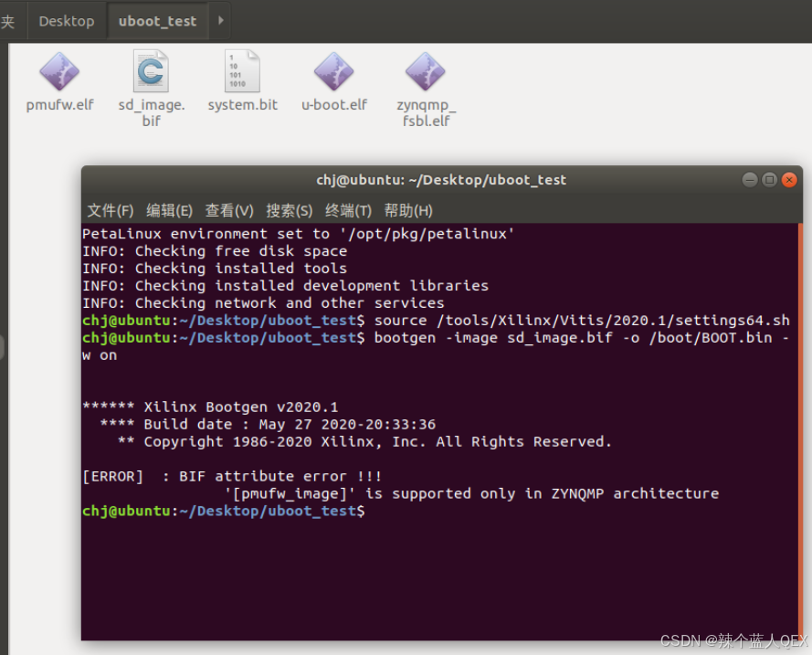
Task: Click the terminal vertical scrollbar
Action: point(800,432)
